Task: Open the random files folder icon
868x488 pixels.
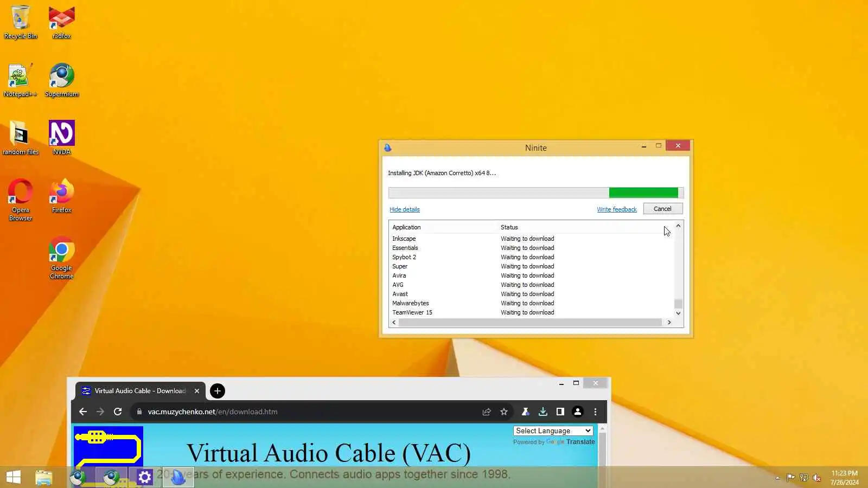Action: [20, 138]
